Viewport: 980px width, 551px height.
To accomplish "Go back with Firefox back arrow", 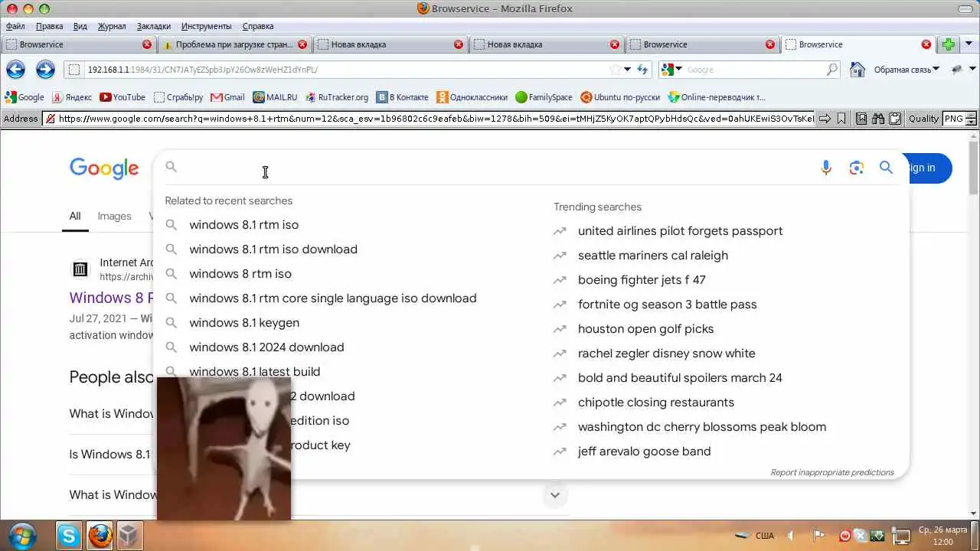I will point(15,70).
